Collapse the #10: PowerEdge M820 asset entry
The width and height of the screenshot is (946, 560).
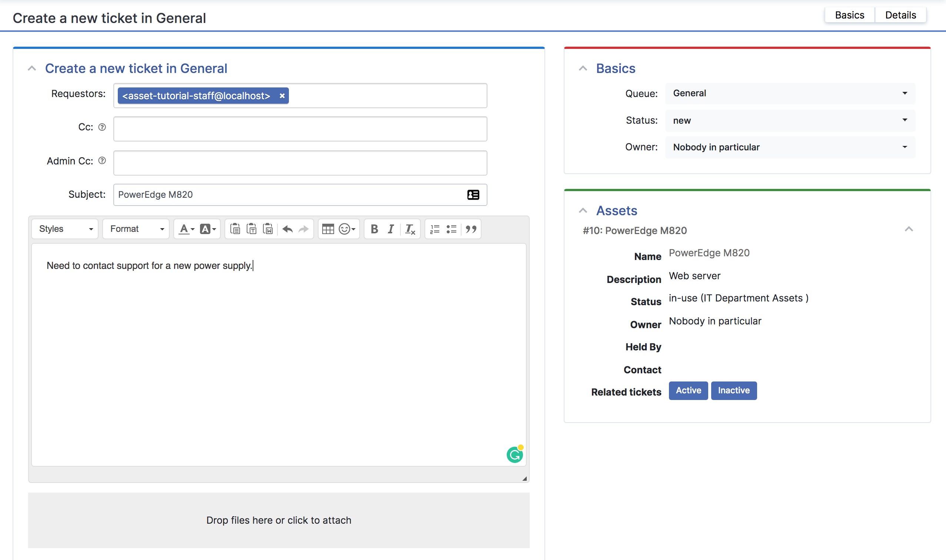click(909, 229)
